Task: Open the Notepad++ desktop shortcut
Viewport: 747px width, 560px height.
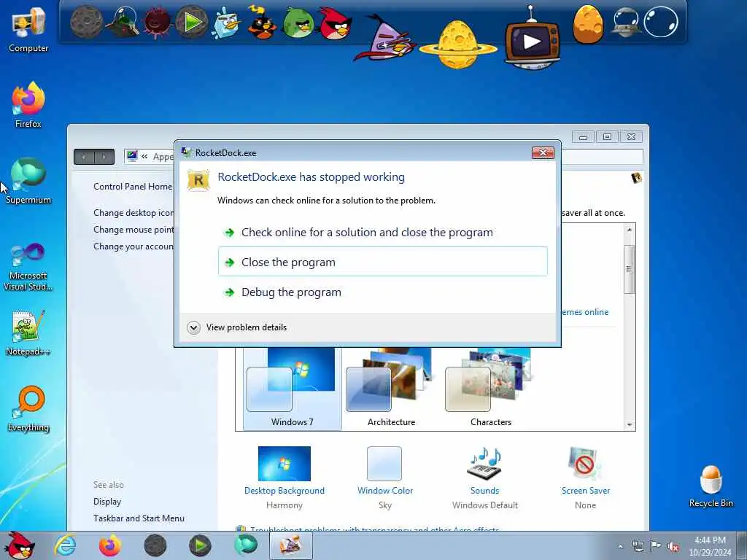Action: click(x=28, y=332)
